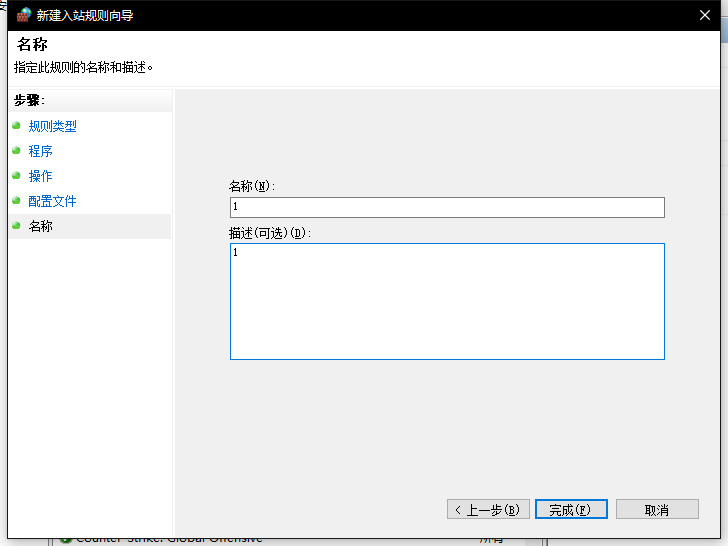Screen dimensions: 728x546
Task: Click the 名称(N) field label
Action: point(251,186)
